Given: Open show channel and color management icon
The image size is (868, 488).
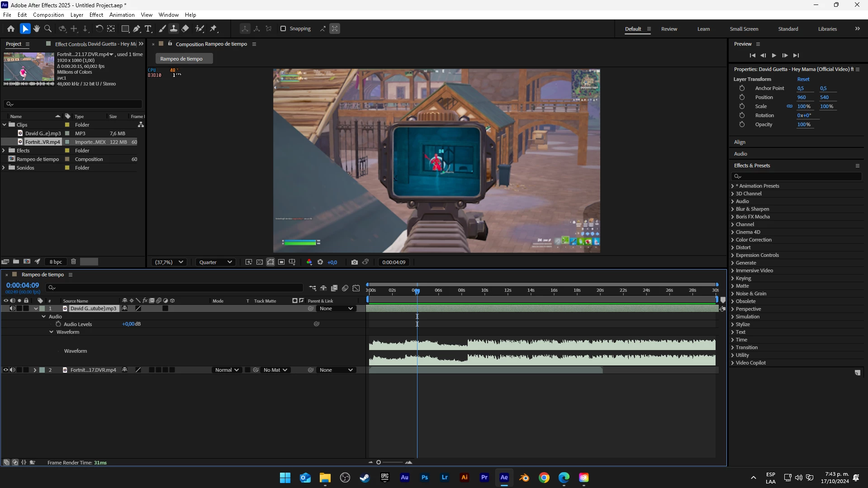Looking at the screenshot, I should [x=309, y=262].
